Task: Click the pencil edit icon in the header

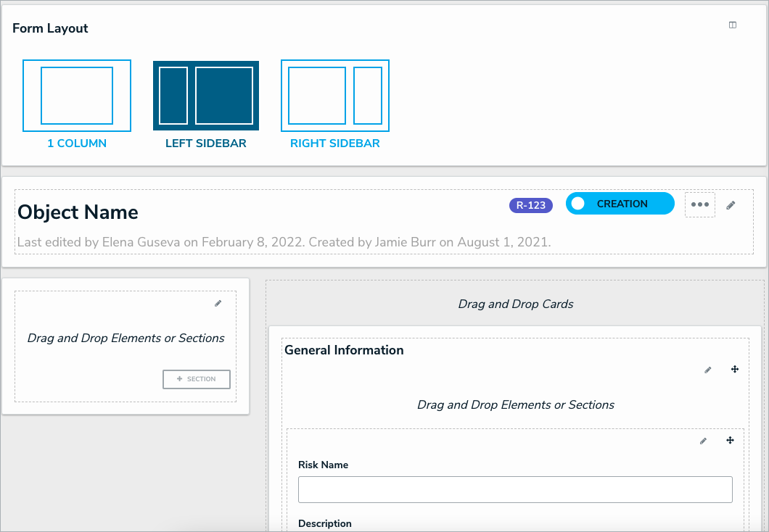Action: tap(731, 205)
